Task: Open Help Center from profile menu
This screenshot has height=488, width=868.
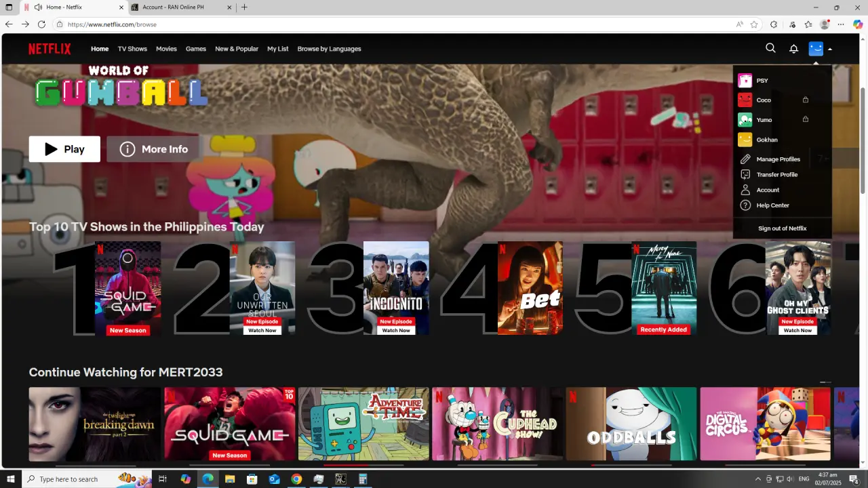Action: (772, 205)
